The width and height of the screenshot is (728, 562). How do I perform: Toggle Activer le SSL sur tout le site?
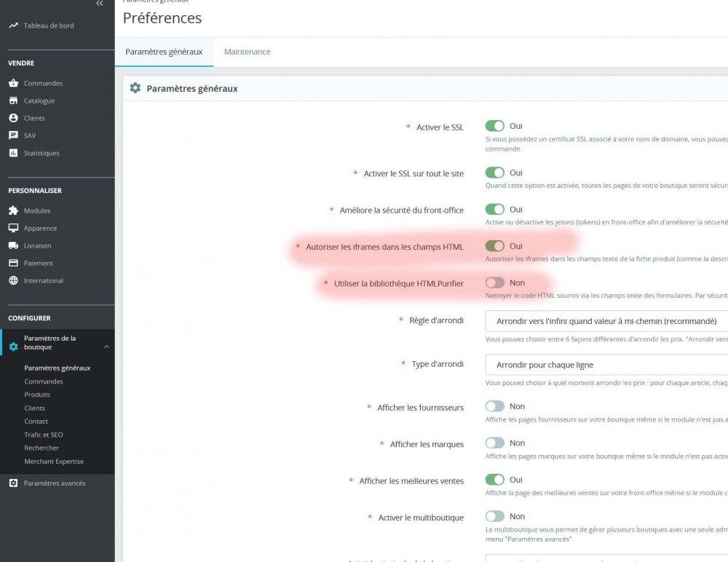tap(494, 173)
